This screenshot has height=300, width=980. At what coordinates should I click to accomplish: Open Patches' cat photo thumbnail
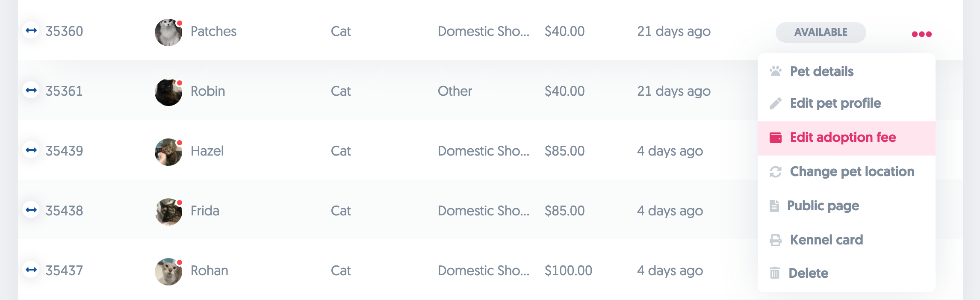tap(168, 32)
